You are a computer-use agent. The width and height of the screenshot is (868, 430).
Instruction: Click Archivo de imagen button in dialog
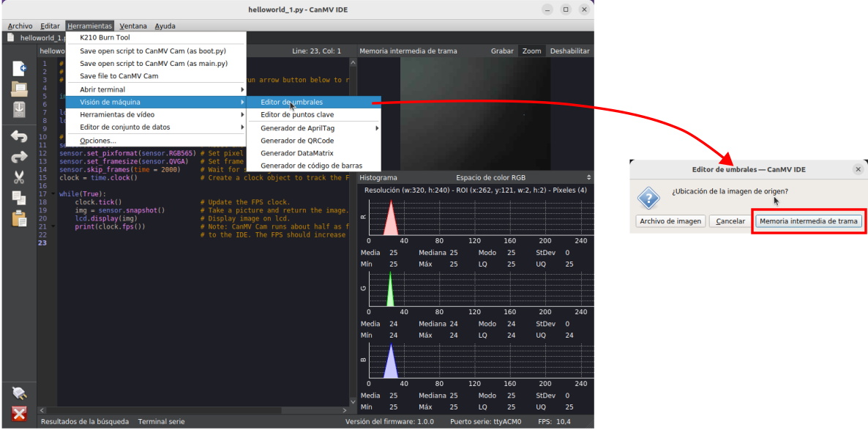pyautogui.click(x=670, y=221)
